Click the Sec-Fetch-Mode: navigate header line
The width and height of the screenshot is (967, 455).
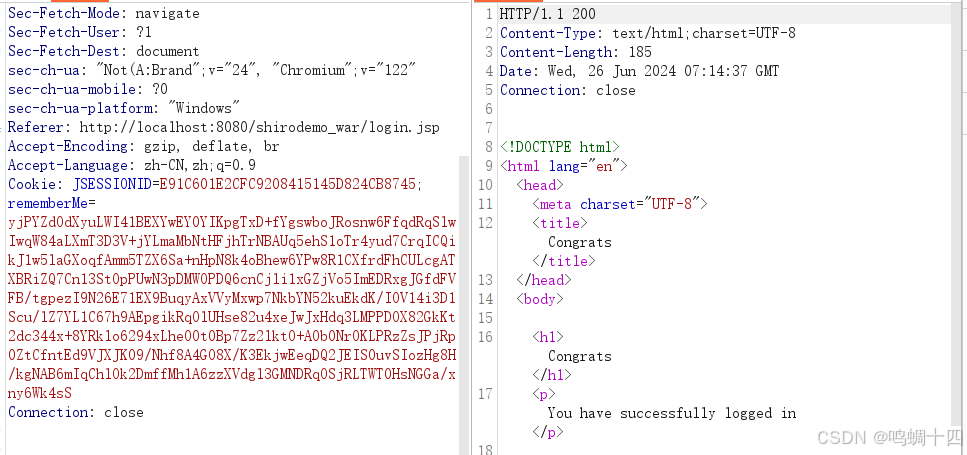click(x=104, y=13)
